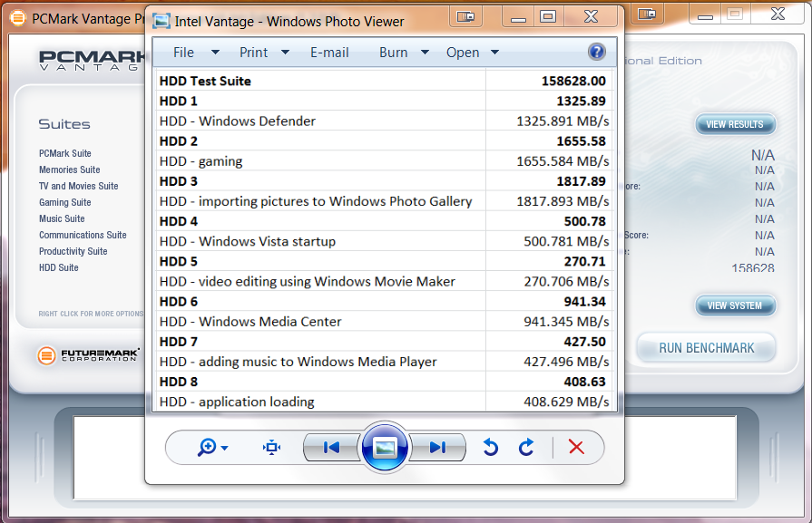This screenshot has width=812, height=523.
Task: Click the View System button
Action: pyautogui.click(x=735, y=305)
